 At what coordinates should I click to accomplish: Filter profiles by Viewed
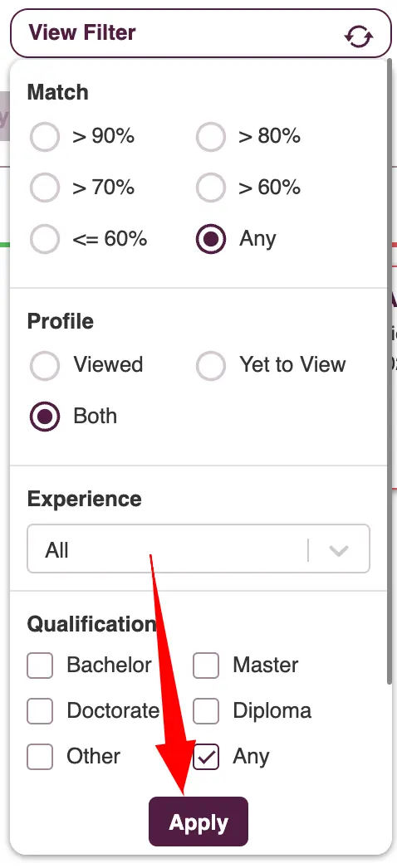click(x=44, y=365)
